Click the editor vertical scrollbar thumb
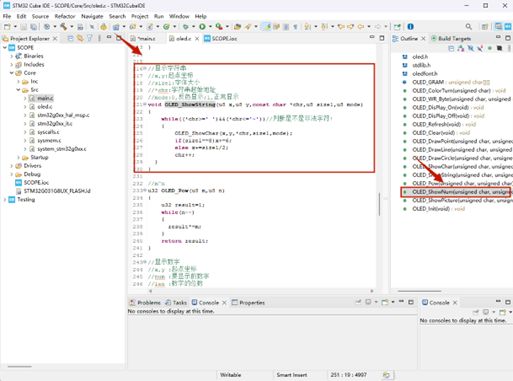 (x=379, y=204)
